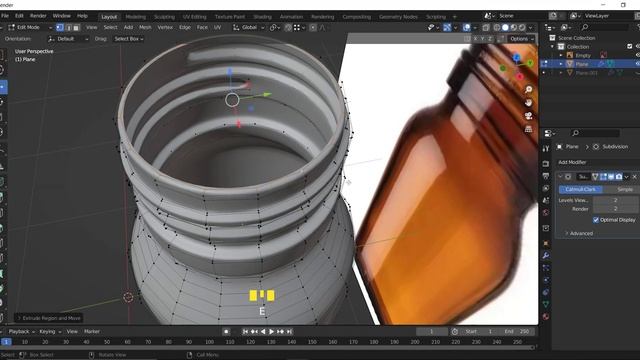Open the File menu
Viewport: 640px width, 360px height.
(5, 16)
